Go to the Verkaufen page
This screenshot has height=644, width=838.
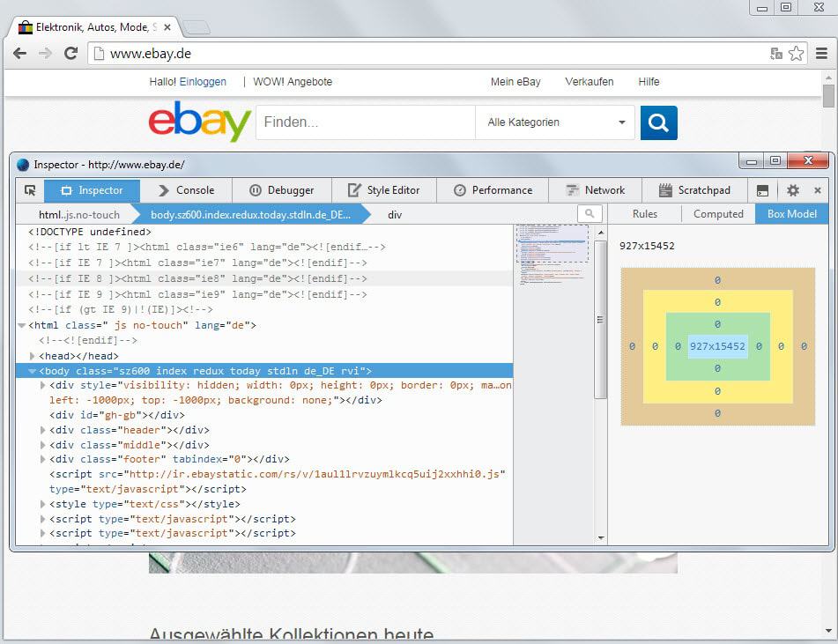tap(590, 82)
